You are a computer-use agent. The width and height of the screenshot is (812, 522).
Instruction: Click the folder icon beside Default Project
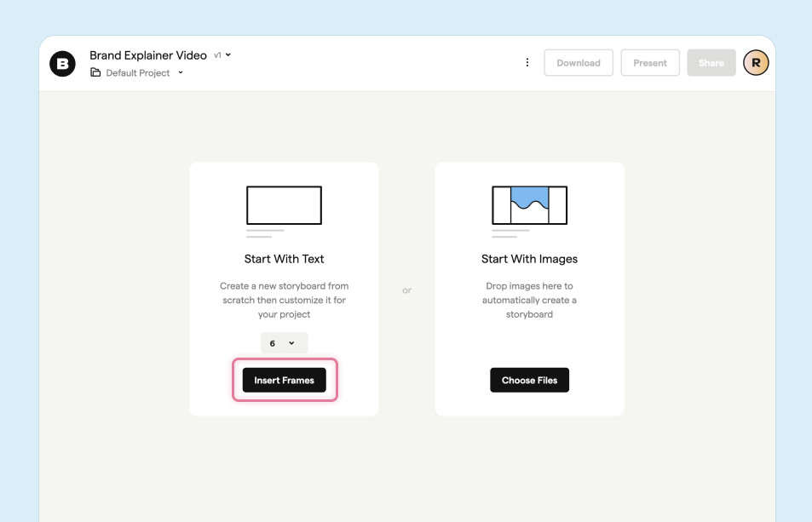[95, 72]
